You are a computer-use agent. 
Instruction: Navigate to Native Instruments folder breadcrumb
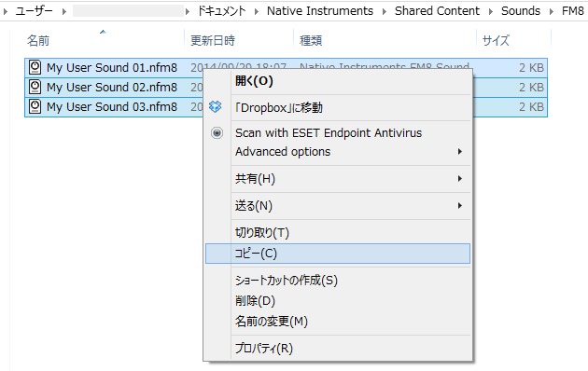[x=320, y=11]
